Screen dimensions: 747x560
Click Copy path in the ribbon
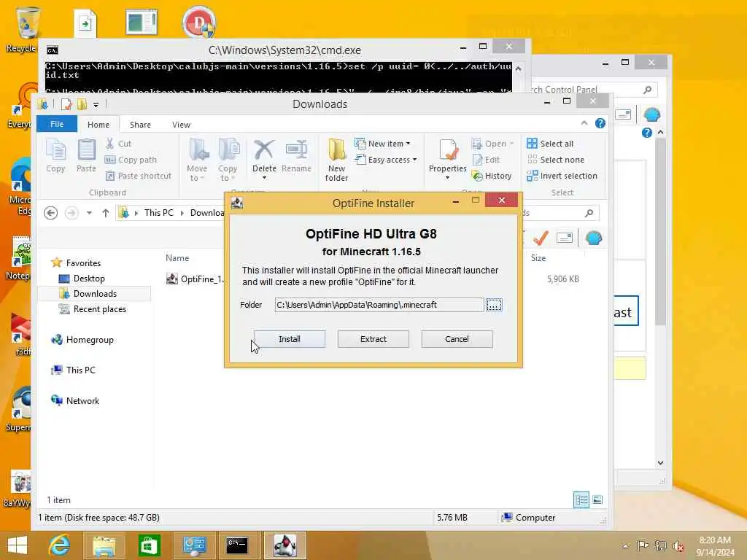pyautogui.click(x=131, y=160)
